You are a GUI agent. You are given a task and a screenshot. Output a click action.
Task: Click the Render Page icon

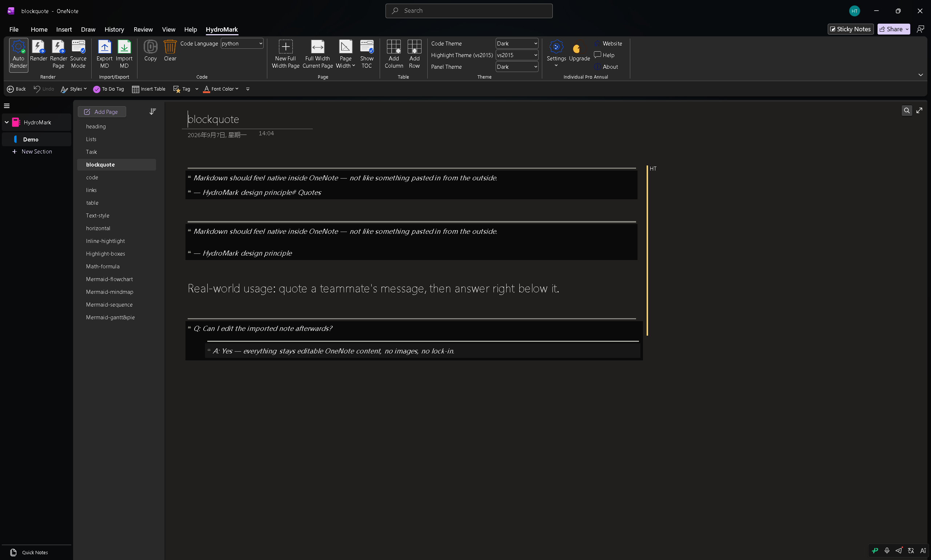click(x=59, y=55)
